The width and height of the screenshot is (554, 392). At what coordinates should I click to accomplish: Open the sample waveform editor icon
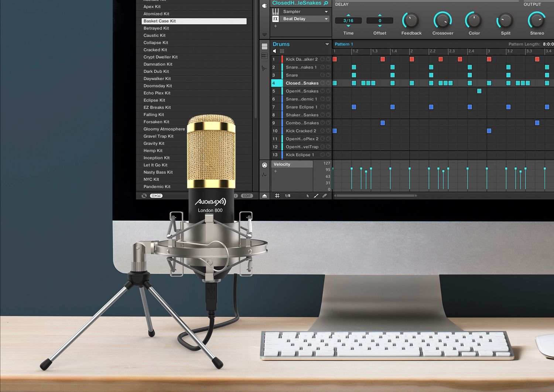tap(264, 68)
